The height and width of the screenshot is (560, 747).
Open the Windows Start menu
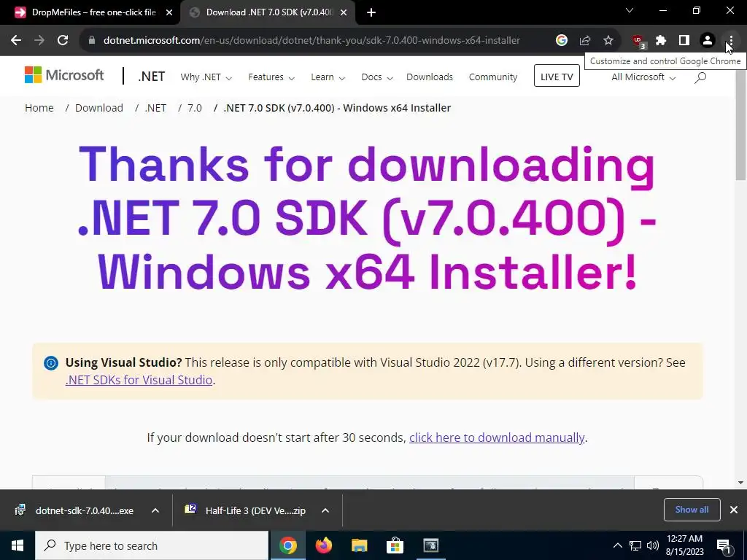tap(18, 545)
